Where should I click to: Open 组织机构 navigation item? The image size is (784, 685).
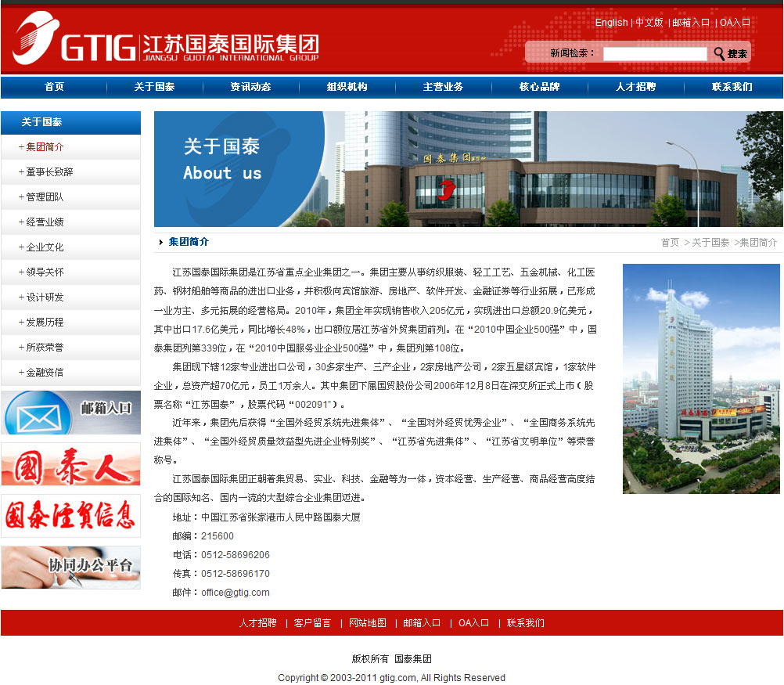click(x=347, y=87)
